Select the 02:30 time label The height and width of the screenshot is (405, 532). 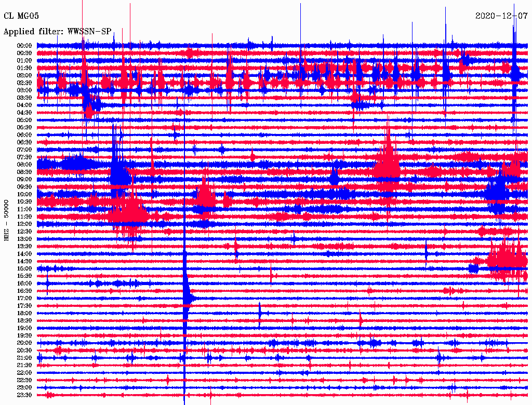click(24, 83)
